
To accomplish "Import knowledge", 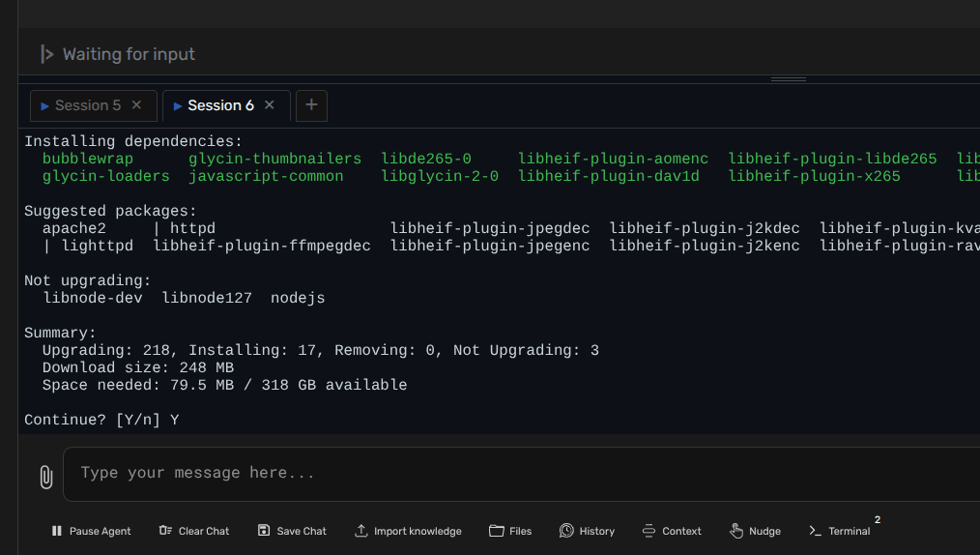I will coord(408,531).
